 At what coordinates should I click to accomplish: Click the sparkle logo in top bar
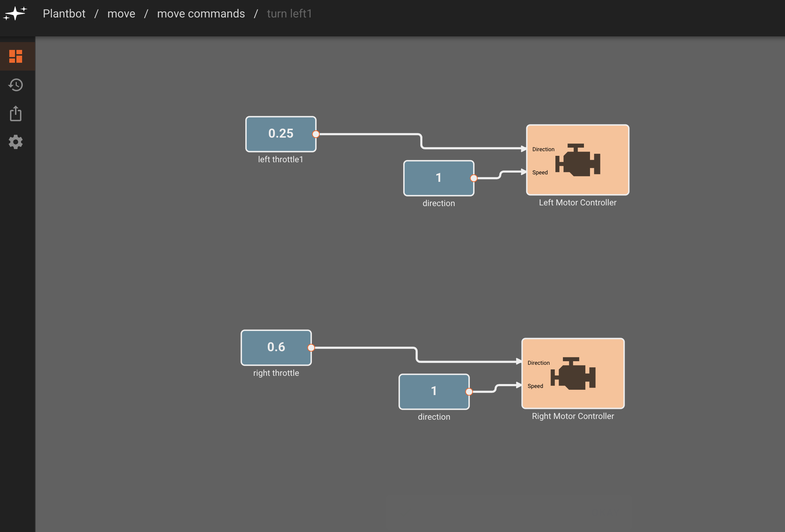point(15,13)
